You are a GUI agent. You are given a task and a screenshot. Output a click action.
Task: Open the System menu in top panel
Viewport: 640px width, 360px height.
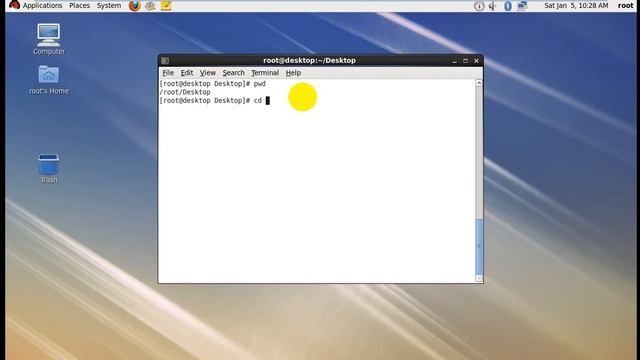(109, 6)
